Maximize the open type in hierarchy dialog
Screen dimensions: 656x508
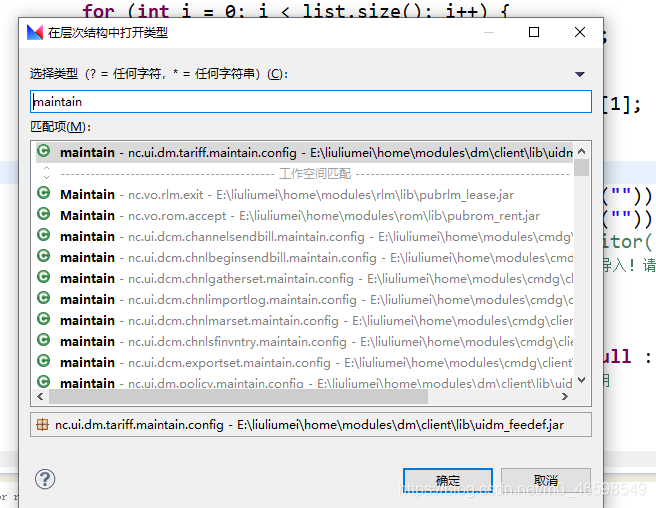[534, 32]
